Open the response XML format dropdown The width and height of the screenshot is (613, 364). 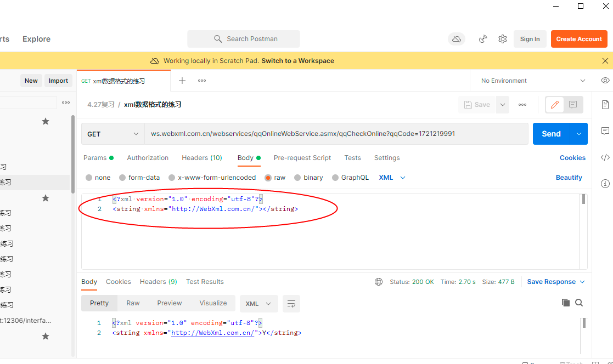(x=258, y=304)
